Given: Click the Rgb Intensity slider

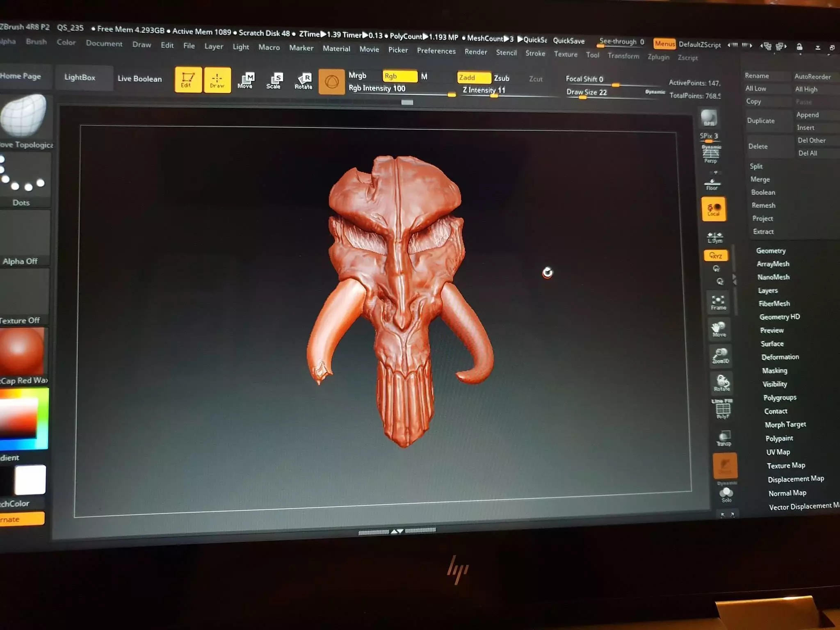Looking at the screenshot, I should coord(402,89).
